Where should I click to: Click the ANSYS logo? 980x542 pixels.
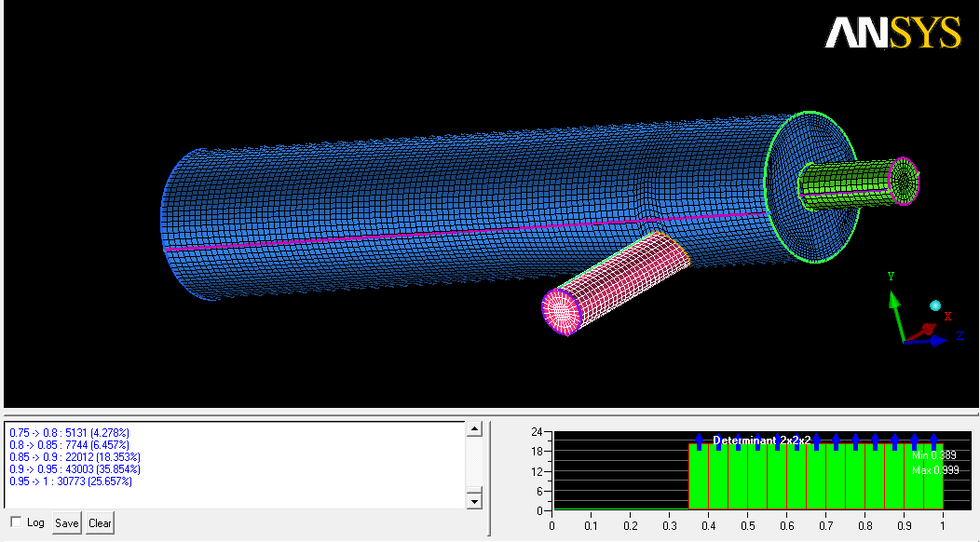pos(892,34)
